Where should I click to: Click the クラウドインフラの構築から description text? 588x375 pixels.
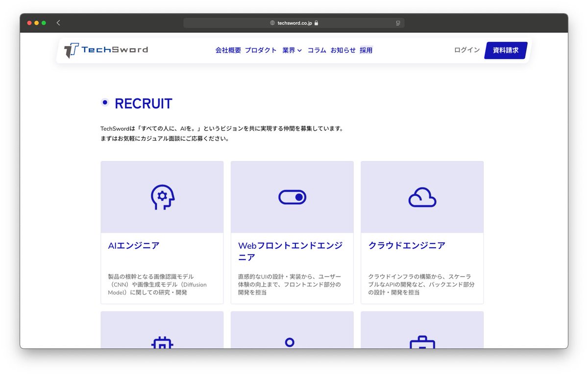[421, 284]
